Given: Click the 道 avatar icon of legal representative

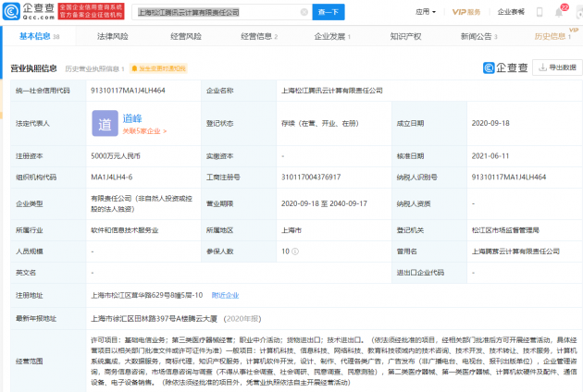Looking at the screenshot, I should 105,123.
